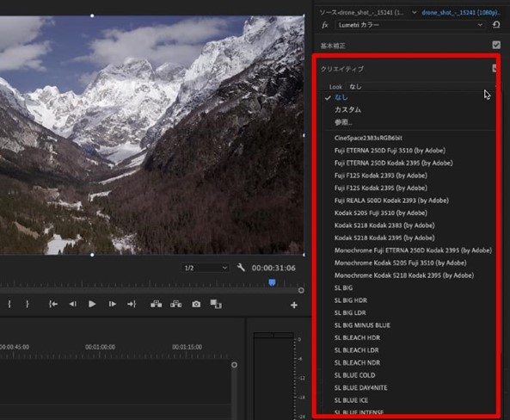Screen dimensions: 510x420
Task: Select the SL BIG HDR look
Action: coord(351,300)
